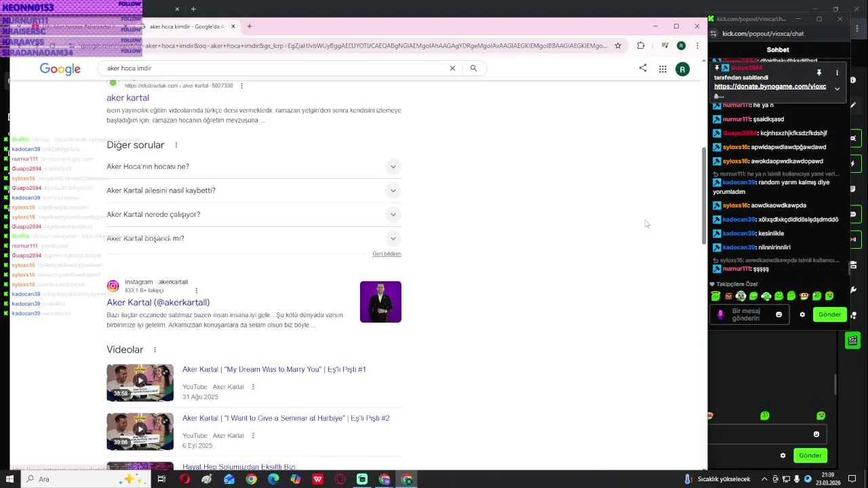
Task: Open My Dream Was to Marry You video link
Action: pyautogui.click(x=274, y=369)
